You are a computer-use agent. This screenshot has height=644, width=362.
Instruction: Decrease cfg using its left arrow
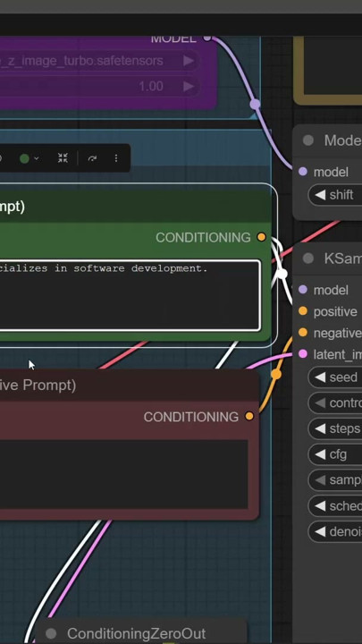click(x=320, y=454)
